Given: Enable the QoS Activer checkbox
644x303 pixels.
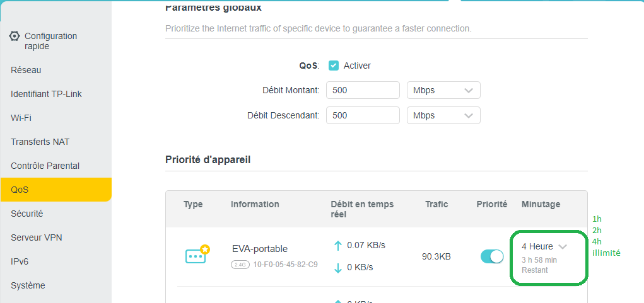Looking at the screenshot, I should 334,66.
